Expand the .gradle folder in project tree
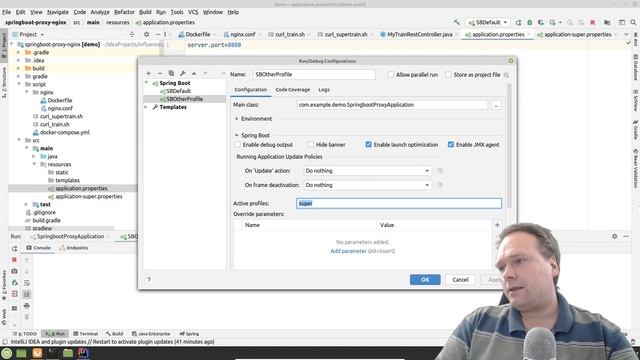This screenshot has height=360, width=640. (18, 52)
